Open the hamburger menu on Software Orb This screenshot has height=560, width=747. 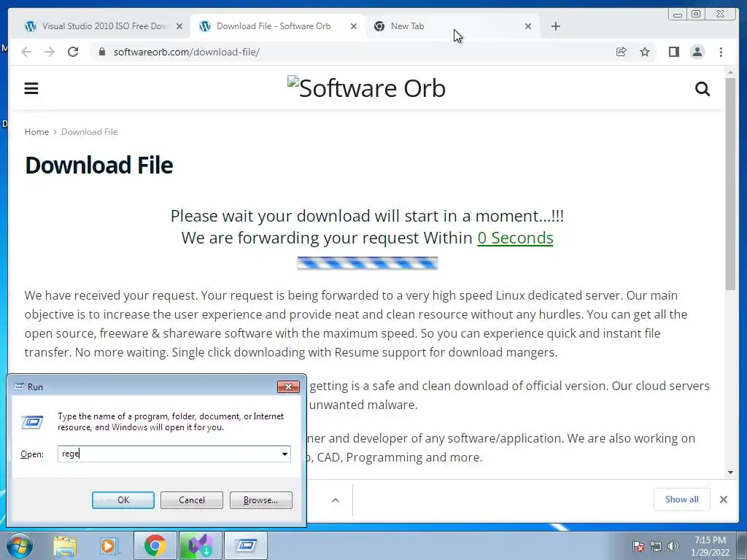31,88
